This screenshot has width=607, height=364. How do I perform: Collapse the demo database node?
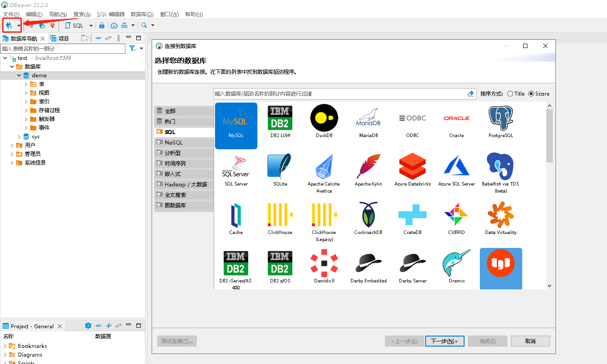[19, 75]
